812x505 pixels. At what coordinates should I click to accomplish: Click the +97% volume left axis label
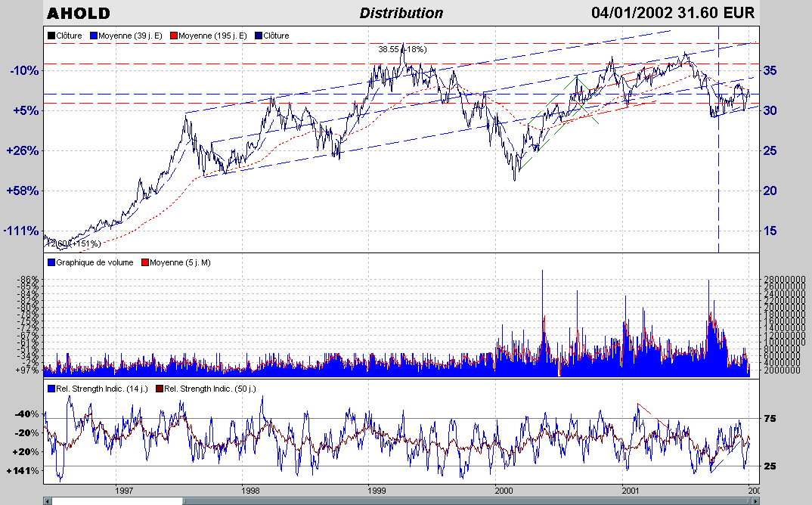(x=29, y=370)
